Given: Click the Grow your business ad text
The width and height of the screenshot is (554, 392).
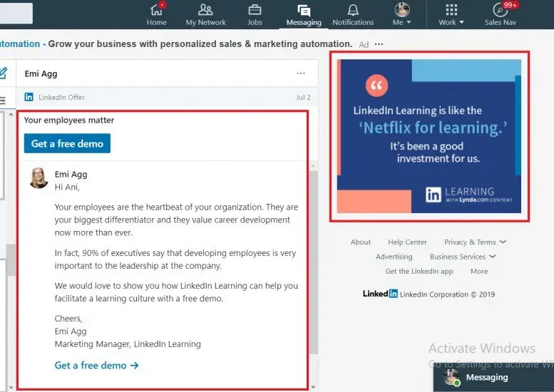Looking at the screenshot, I should tap(200, 43).
